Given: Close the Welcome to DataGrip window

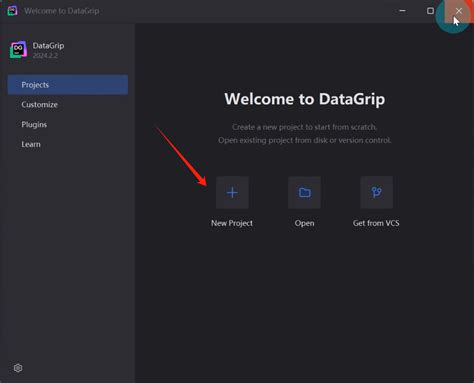Looking at the screenshot, I should coord(459,11).
